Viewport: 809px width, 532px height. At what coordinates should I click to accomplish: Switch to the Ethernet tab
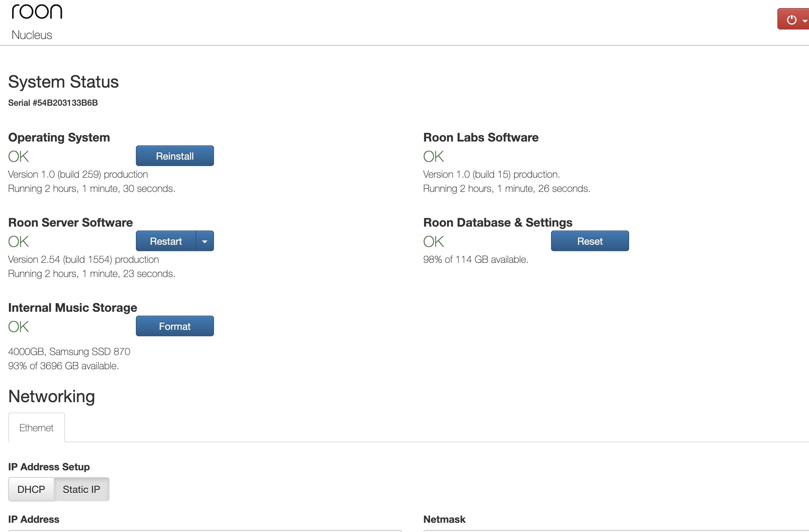point(36,428)
